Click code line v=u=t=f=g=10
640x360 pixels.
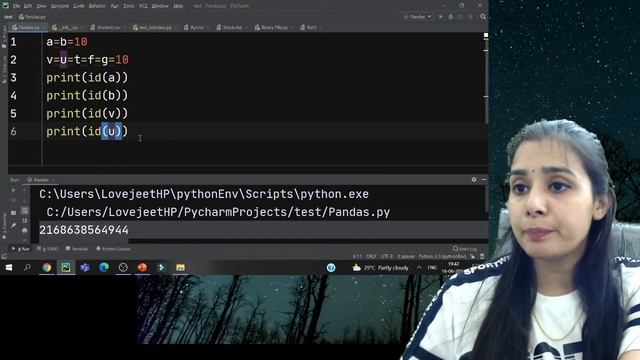click(87, 60)
